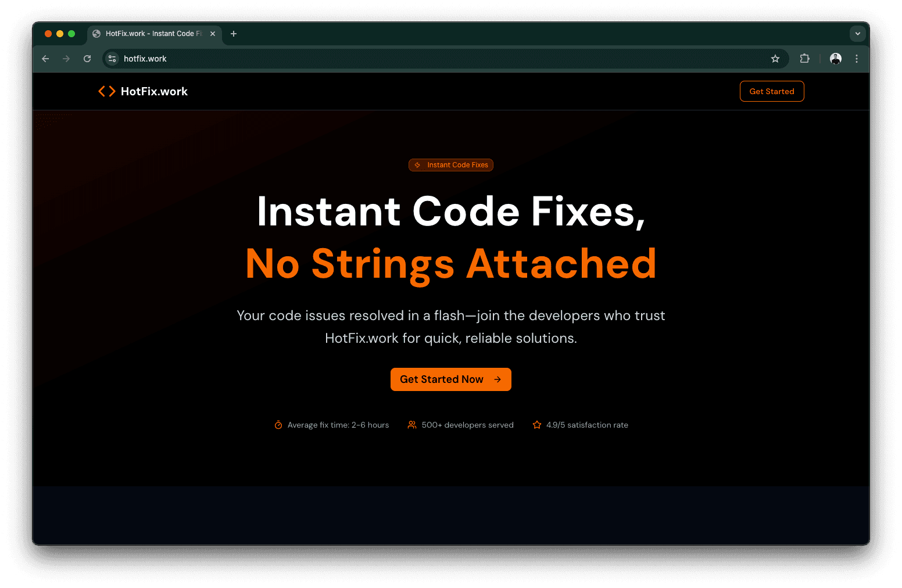The width and height of the screenshot is (902, 588).
Task: Reload the hotfix.work page
Action: [x=87, y=59]
